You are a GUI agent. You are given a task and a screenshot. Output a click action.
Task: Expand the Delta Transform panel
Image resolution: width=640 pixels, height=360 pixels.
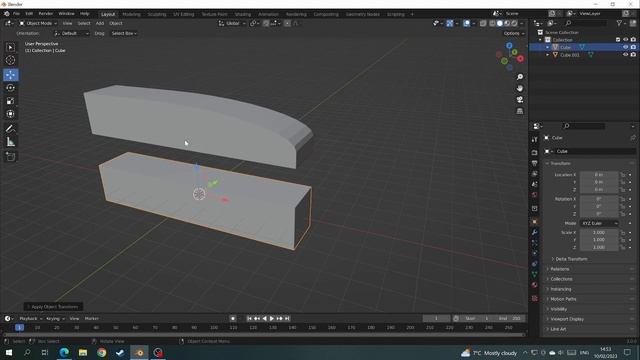(x=571, y=259)
